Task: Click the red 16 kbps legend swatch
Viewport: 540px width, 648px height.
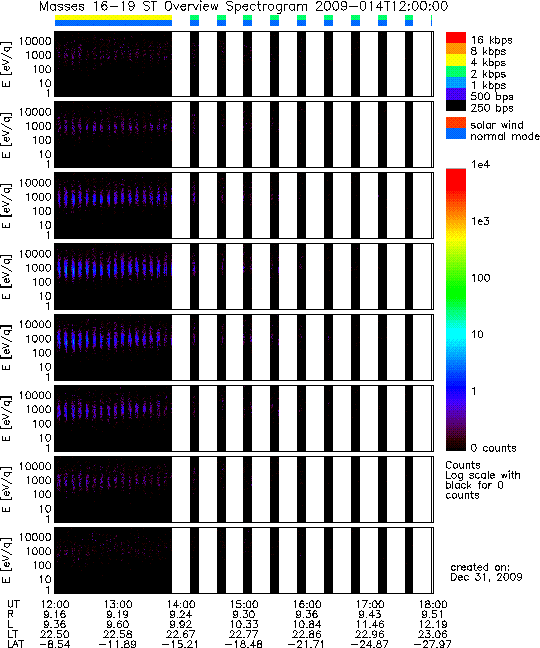Action: [456, 38]
